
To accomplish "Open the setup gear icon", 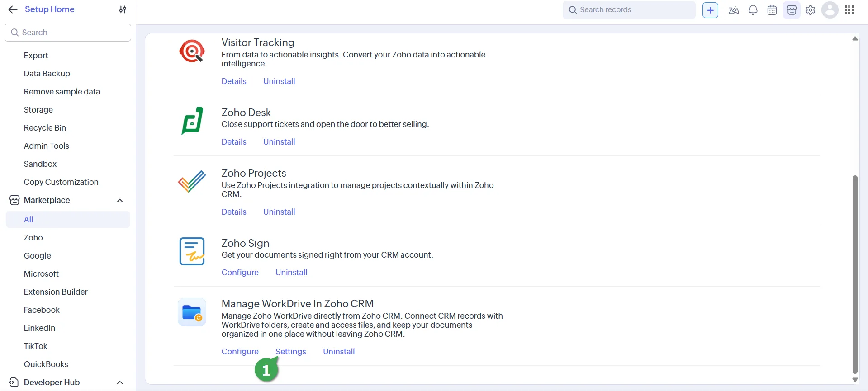I will (811, 10).
